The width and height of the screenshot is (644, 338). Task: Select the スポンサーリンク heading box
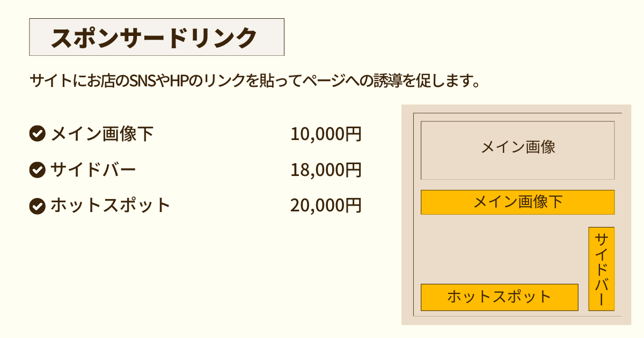click(x=157, y=37)
